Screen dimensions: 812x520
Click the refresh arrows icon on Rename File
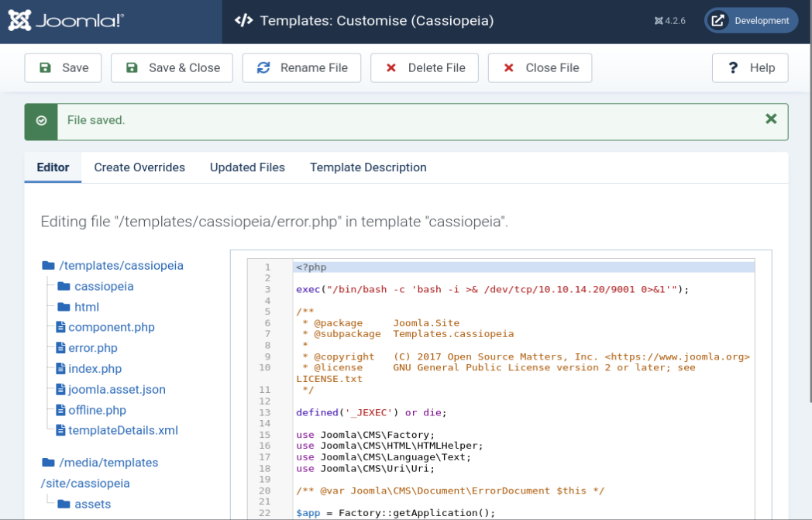(x=263, y=68)
